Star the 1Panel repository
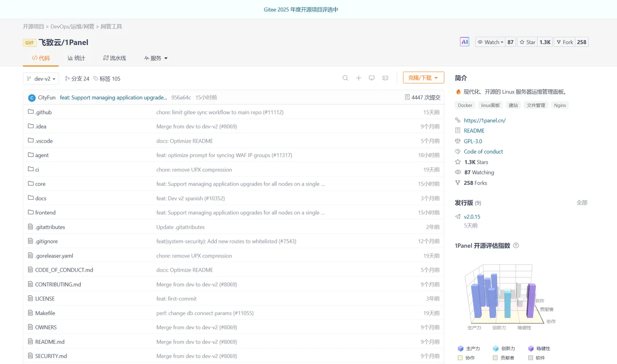The image size is (617, 364). (x=528, y=42)
